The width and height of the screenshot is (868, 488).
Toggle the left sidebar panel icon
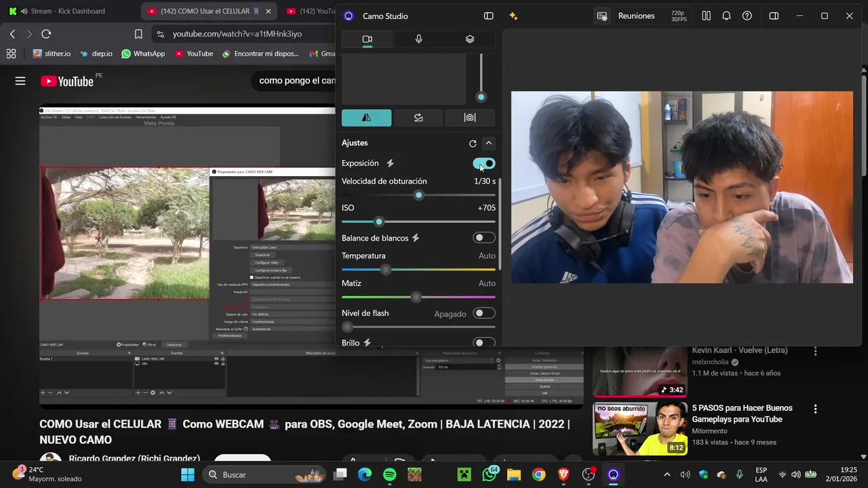click(x=488, y=16)
